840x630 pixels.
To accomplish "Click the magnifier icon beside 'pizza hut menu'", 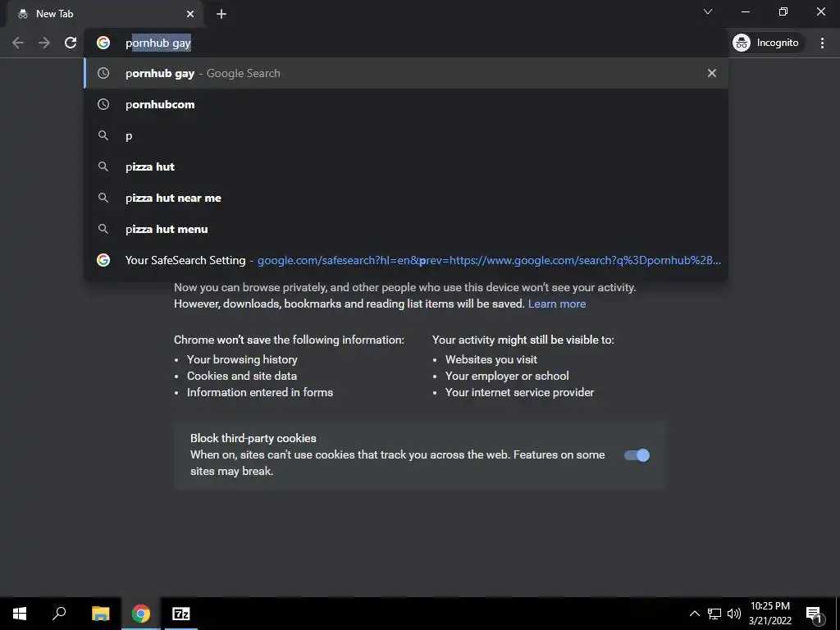I will 103,229.
